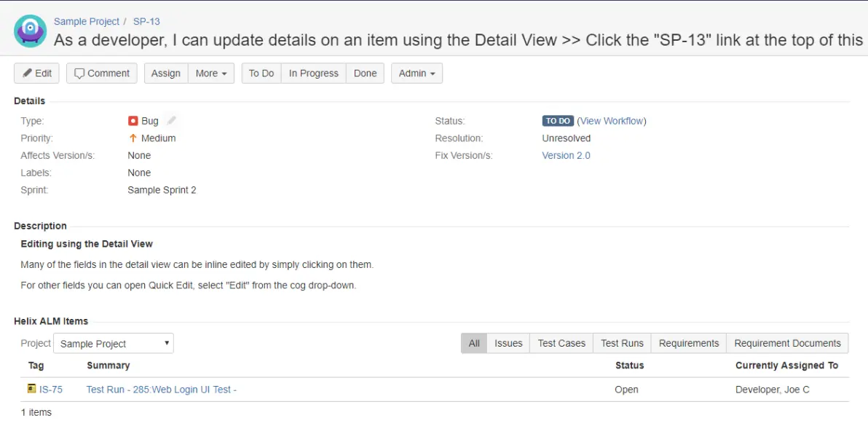Open the Project select for Sample Project
Image resolution: width=868 pixels, height=426 pixels.
click(114, 344)
